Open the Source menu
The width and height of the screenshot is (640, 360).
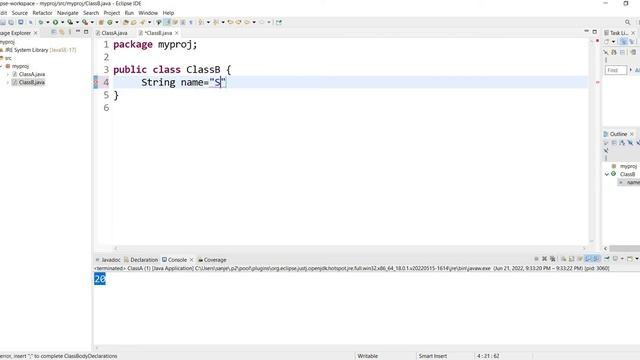coord(20,13)
